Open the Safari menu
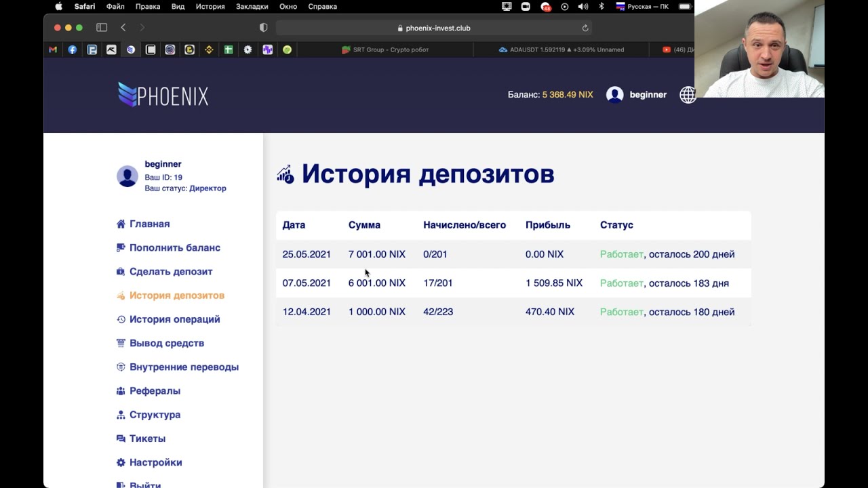This screenshot has width=868, height=488. [x=85, y=7]
